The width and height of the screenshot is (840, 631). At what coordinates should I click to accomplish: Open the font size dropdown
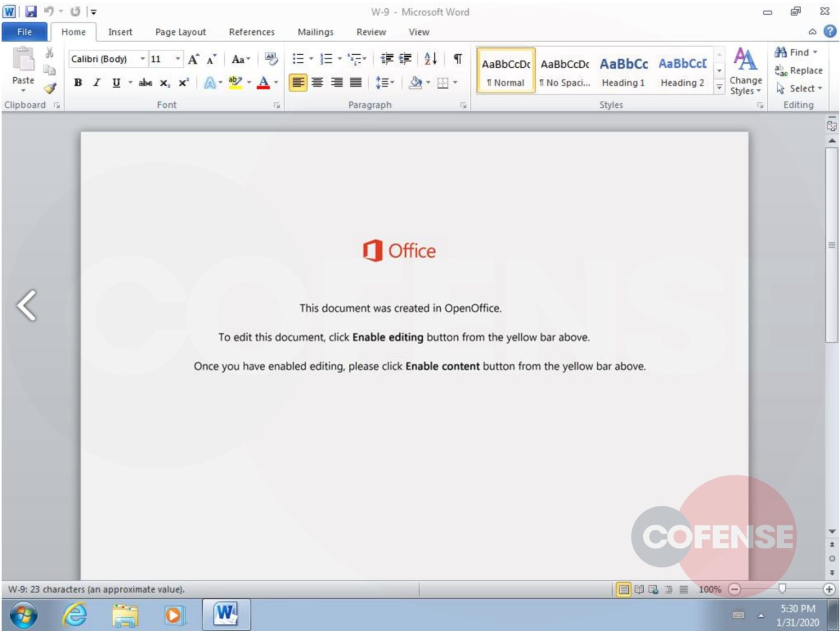click(178, 59)
